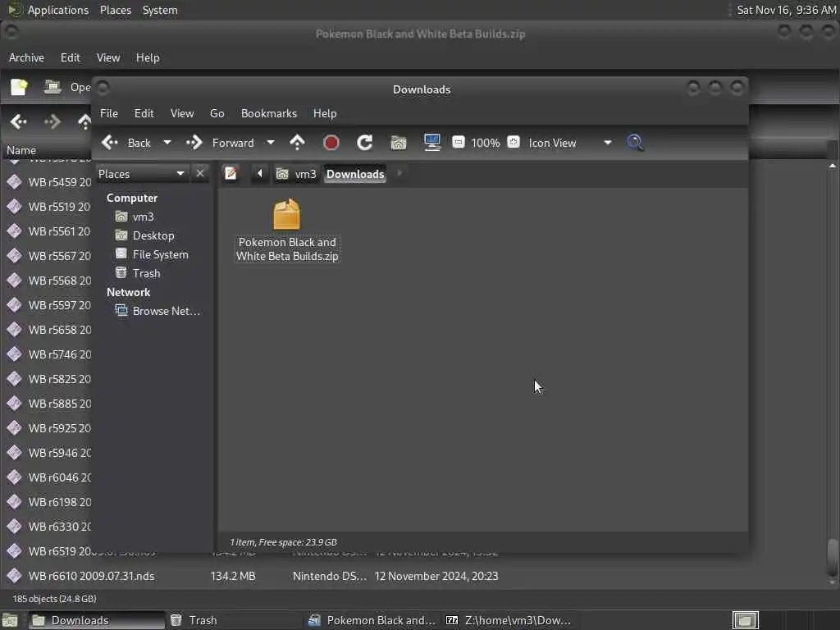Open Desktop in Places sidebar
Viewport: 840px width, 630px height.
153,235
